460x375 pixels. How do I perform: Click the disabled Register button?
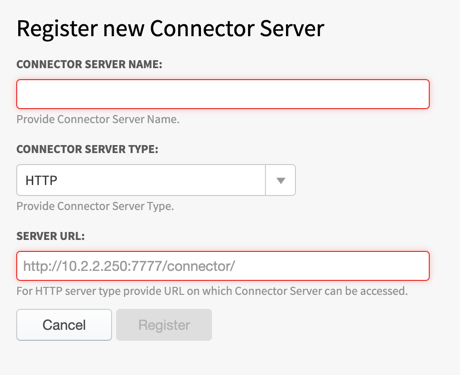click(164, 325)
